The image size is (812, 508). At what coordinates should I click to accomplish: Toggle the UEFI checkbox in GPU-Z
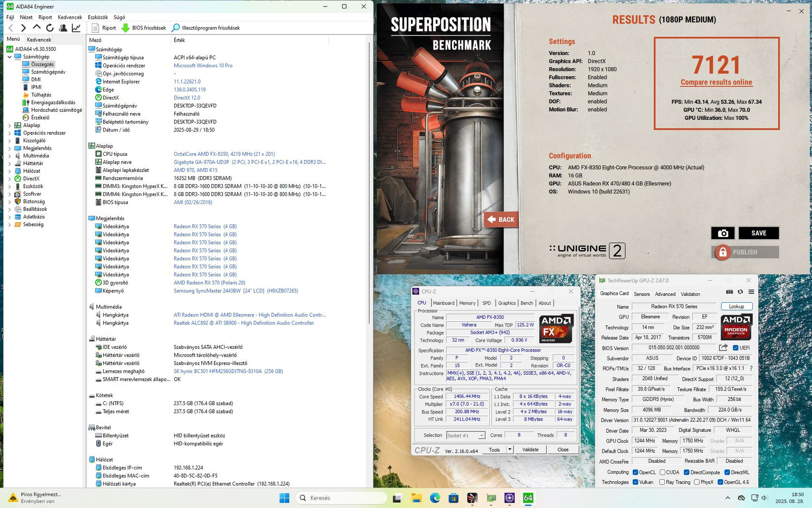735,348
